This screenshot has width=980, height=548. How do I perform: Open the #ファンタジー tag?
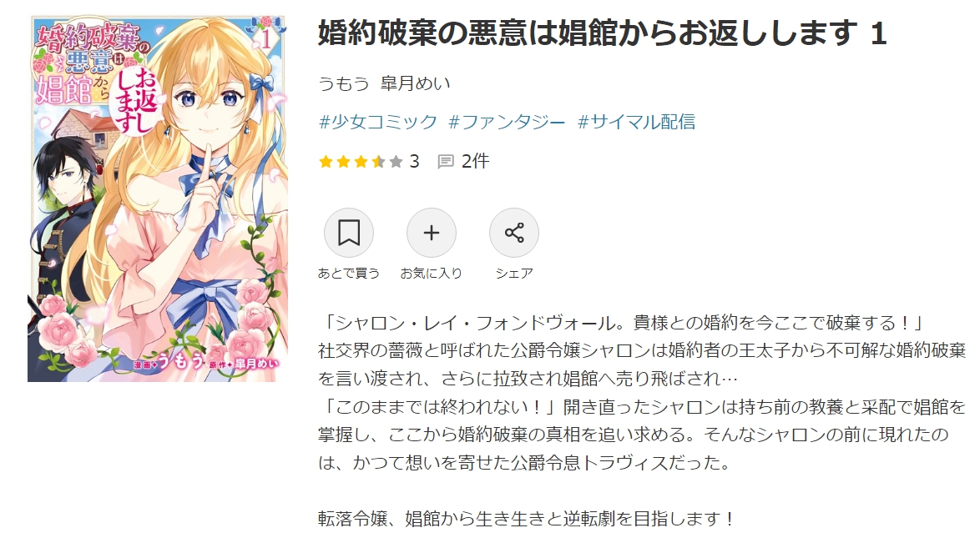click(x=507, y=121)
